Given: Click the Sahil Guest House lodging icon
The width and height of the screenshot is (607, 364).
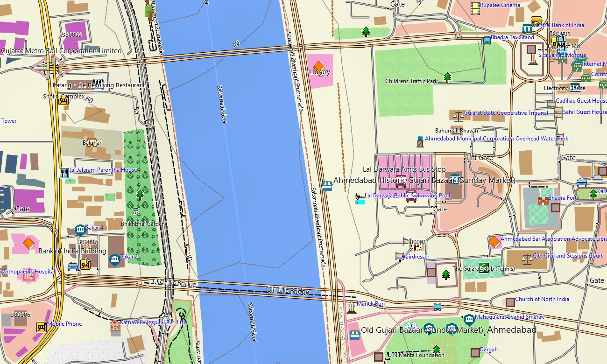Looking at the screenshot, I should pyautogui.click(x=558, y=112).
